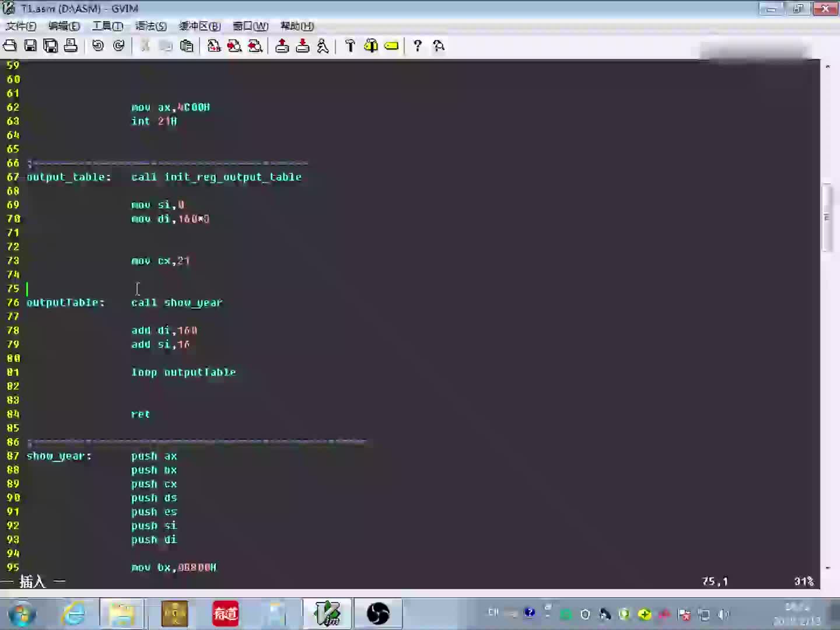Click 'push ax' on line 87
The width and height of the screenshot is (840, 630).
click(154, 456)
